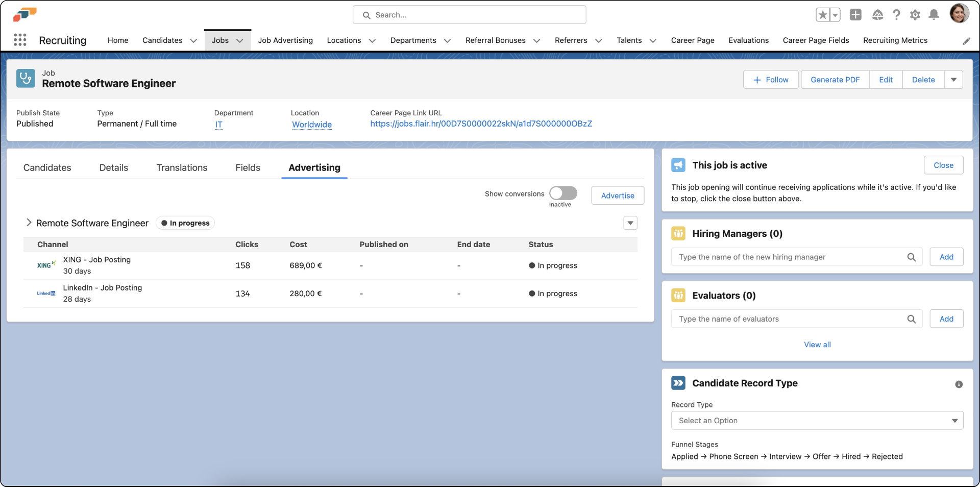
Task: Open the Salesforce Trailhead guidance icon
Action: click(877, 15)
